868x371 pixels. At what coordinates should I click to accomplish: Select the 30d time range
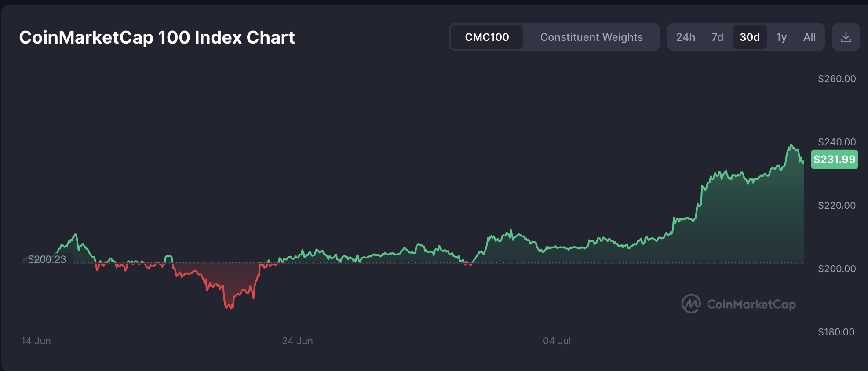(750, 37)
